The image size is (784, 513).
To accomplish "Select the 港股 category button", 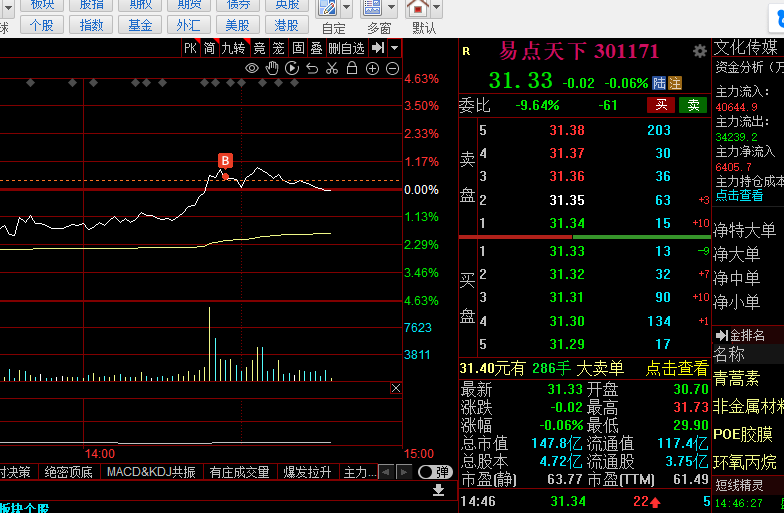I will [286, 25].
